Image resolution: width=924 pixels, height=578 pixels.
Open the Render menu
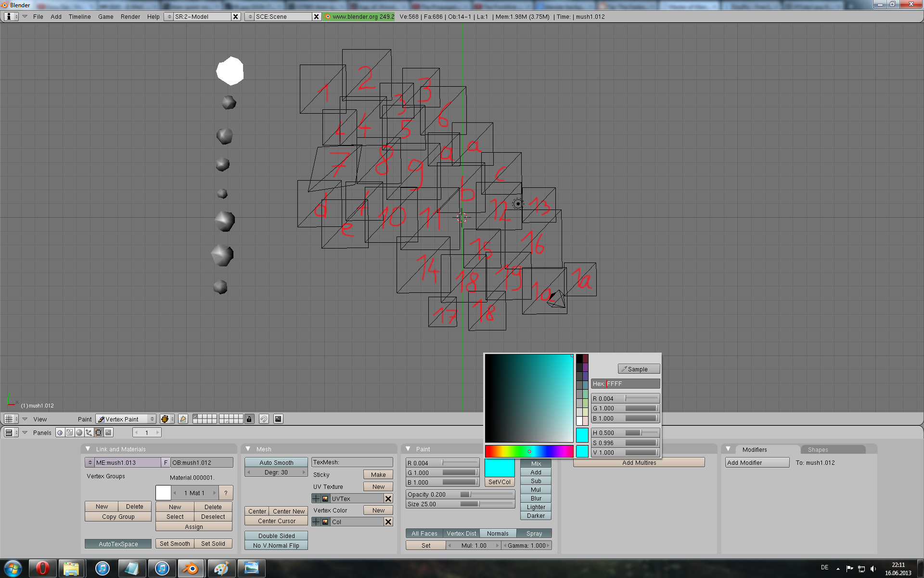tap(130, 16)
